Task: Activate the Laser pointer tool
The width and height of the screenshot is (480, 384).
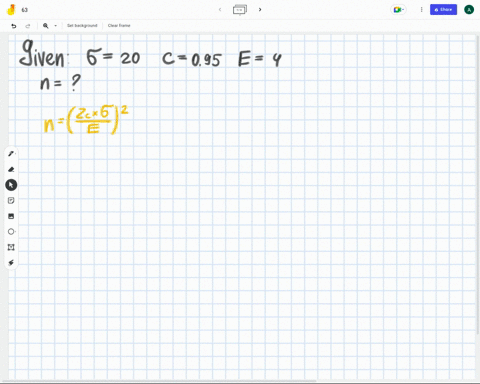Action: click(11, 263)
